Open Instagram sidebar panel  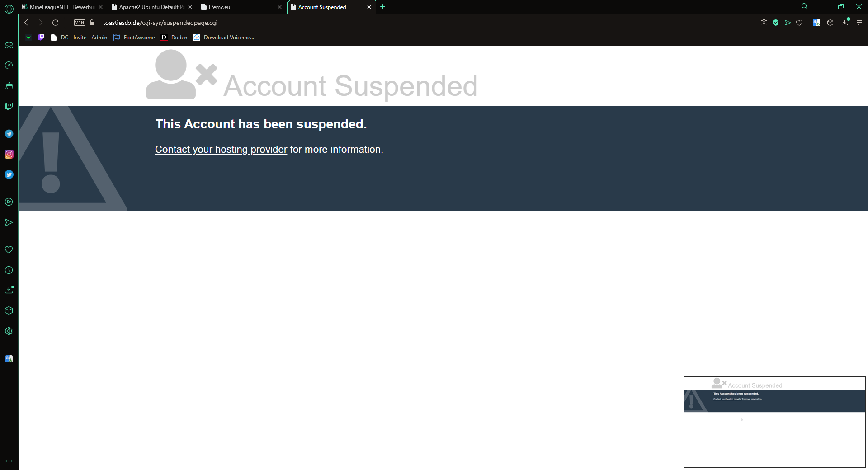9,154
